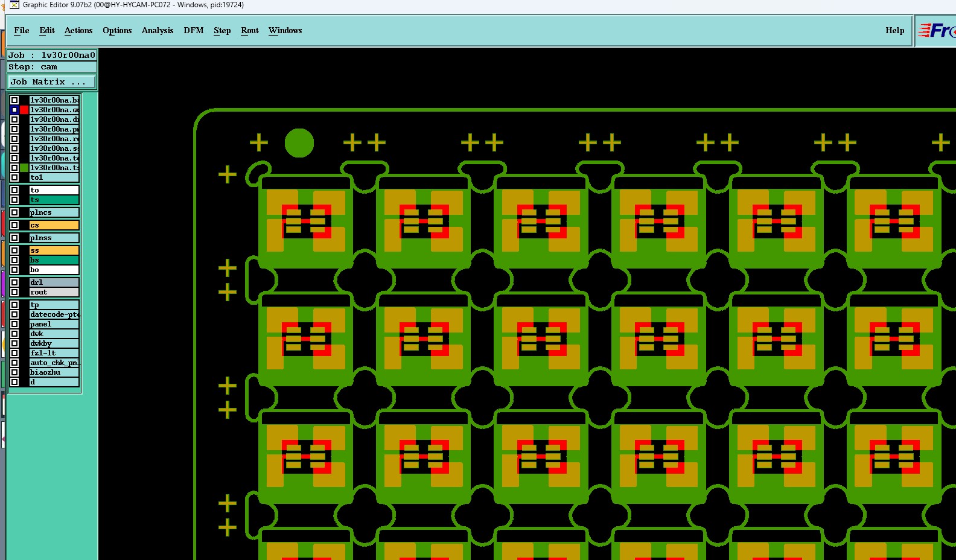The width and height of the screenshot is (956, 560).
Task: Select the plncs layer name
Action: click(54, 212)
